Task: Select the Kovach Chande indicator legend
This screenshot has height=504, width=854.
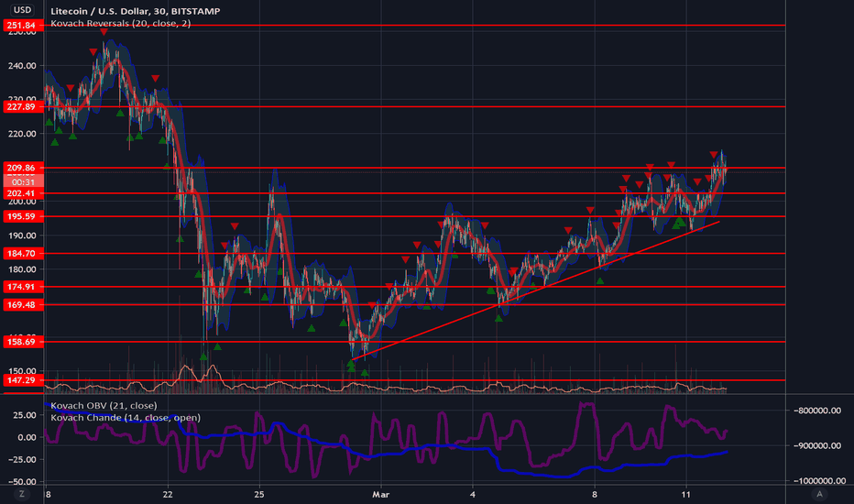Action: coord(126,417)
